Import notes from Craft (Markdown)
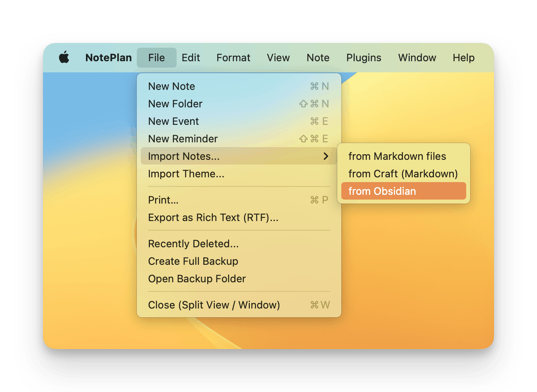This screenshot has height=392, width=537. [404, 174]
